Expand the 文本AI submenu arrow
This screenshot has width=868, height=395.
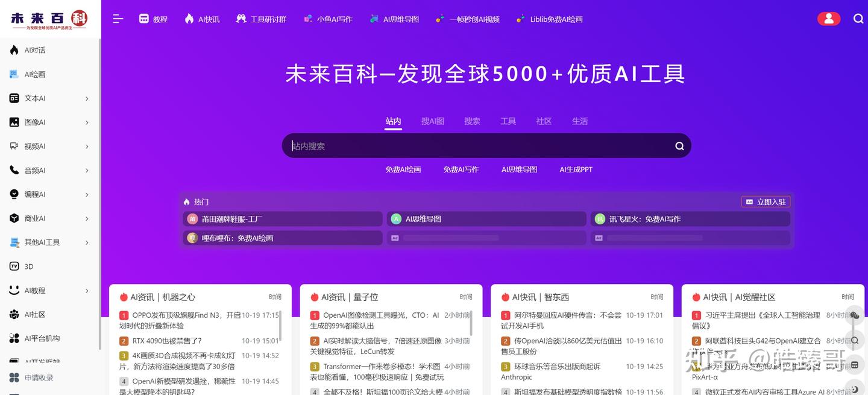pos(87,98)
